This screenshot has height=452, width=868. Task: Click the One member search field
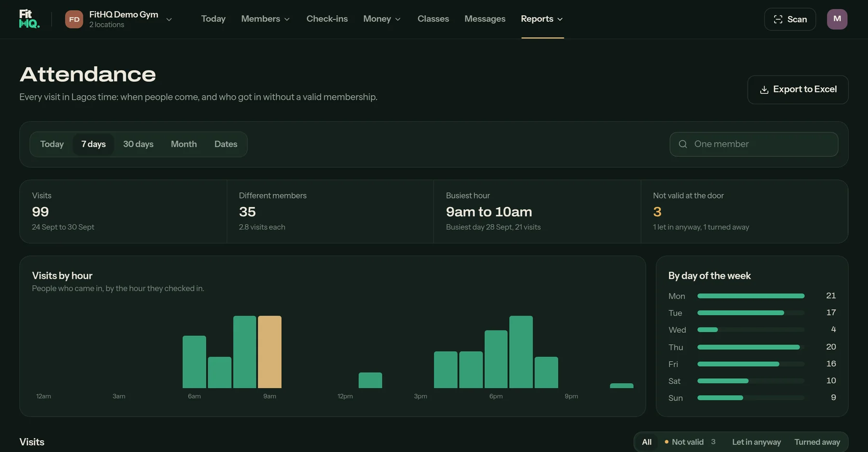(754, 144)
